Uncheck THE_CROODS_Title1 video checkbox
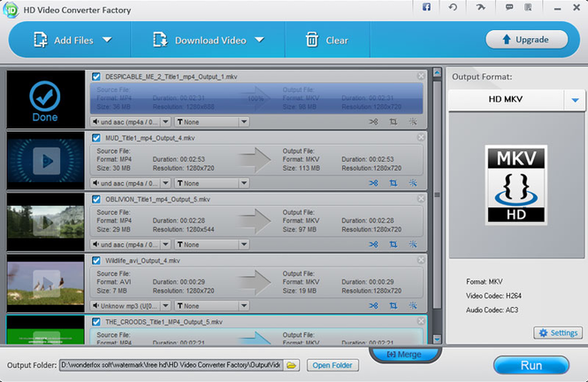Screen dimensions: 588x382 (x=96, y=322)
